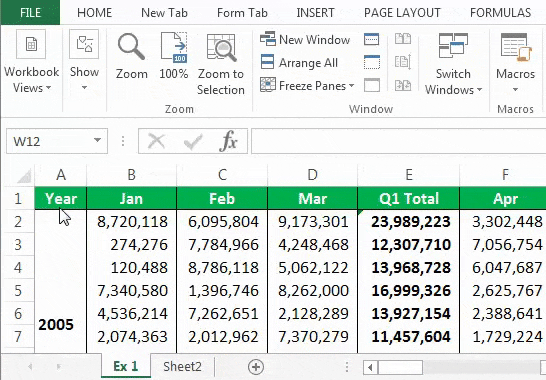Open the FILE tab
Screen dimensions: 546x380
coord(30,13)
